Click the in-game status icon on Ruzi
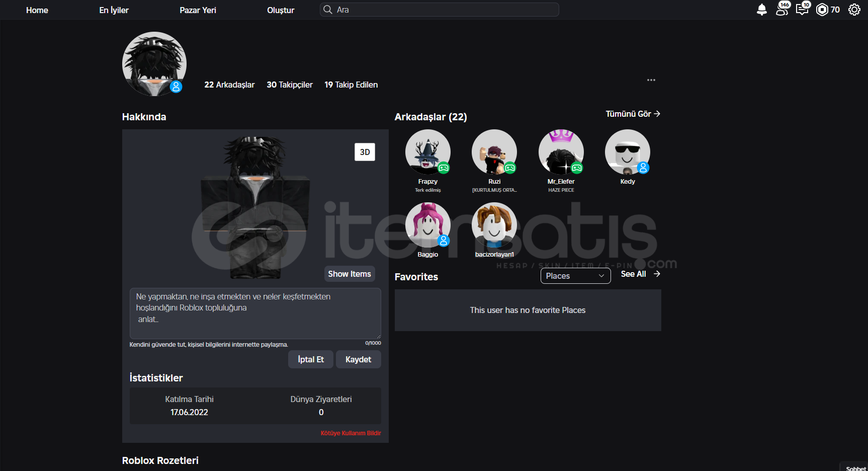 coord(510,168)
